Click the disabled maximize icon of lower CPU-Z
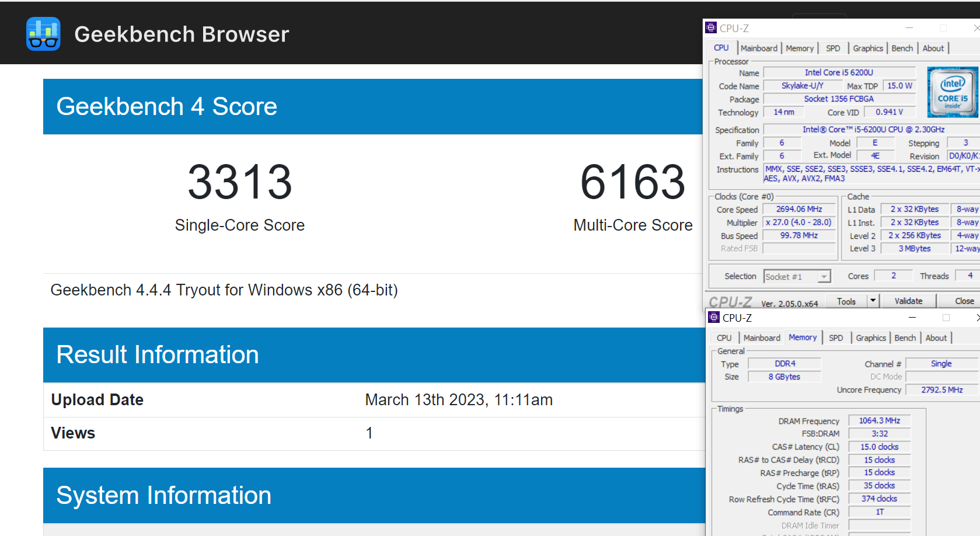Viewport: 980px width, 536px height. click(x=946, y=318)
